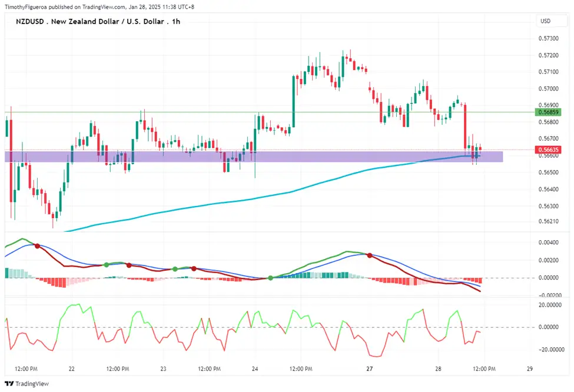Screen dimensions: 574x392
Task: Click the 20.00000 oscillator scale value
Action: pyautogui.click(x=549, y=305)
